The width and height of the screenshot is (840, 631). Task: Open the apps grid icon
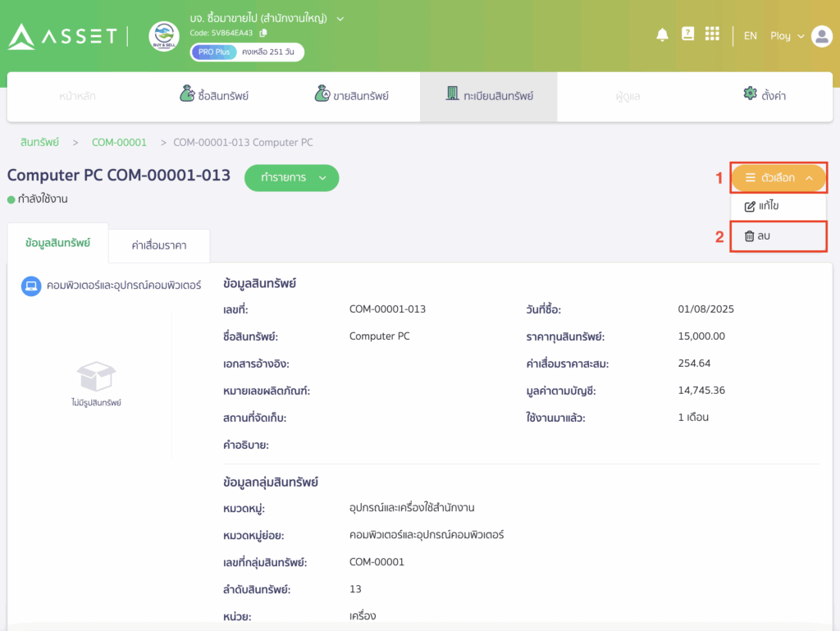(712, 34)
